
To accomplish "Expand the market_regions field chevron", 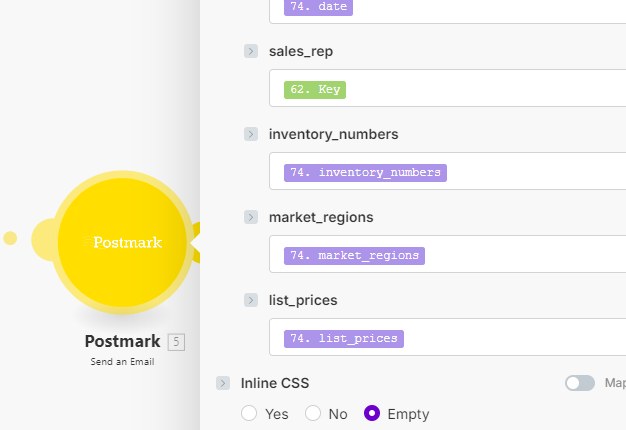I will [x=251, y=217].
